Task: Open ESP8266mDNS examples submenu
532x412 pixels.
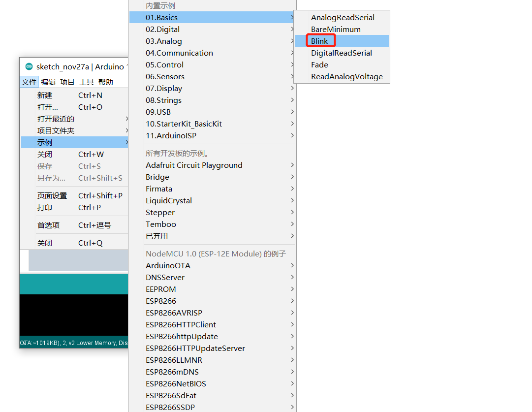Action: click(212, 372)
